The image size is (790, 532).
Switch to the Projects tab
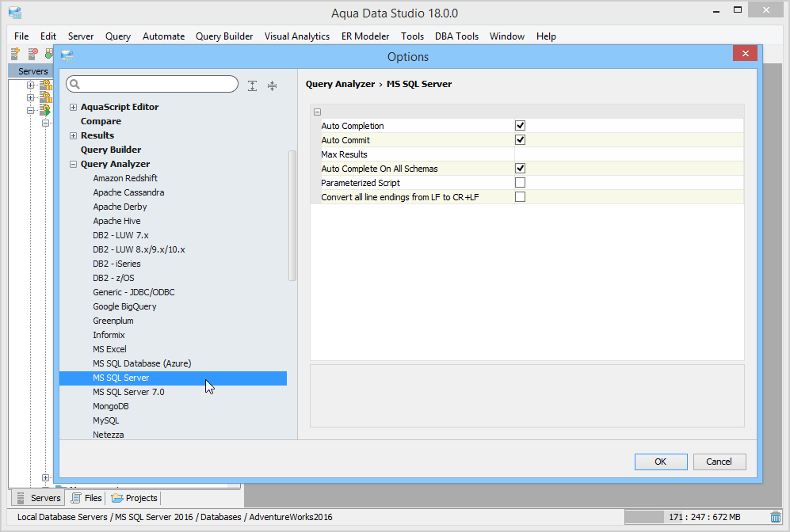tap(135, 498)
